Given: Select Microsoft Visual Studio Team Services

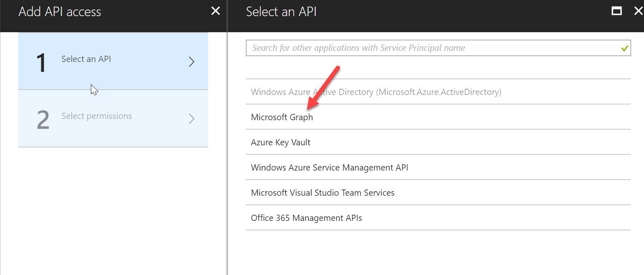Looking at the screenshot, I should pos(322,193).
